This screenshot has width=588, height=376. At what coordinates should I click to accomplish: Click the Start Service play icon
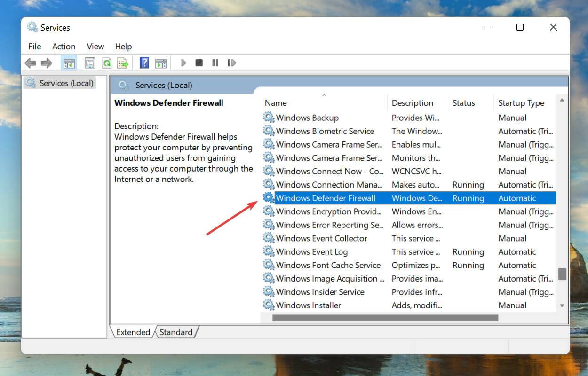click(183, 63)
